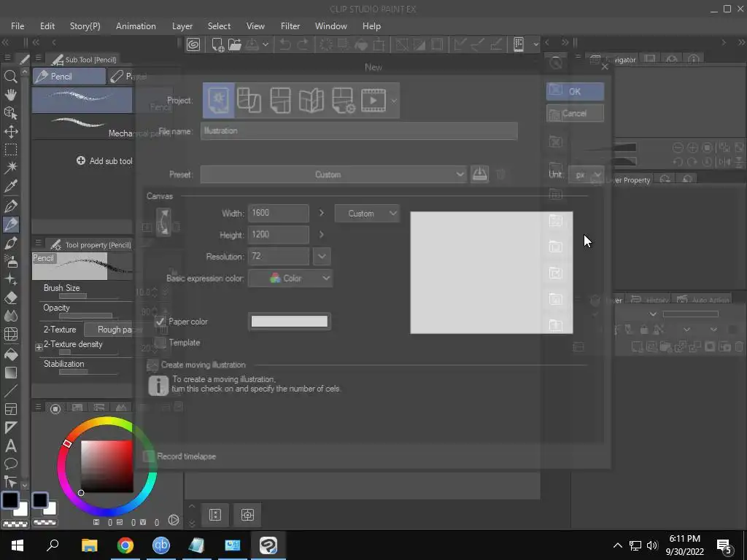Swap canvas width and height orientation

(x=163, y=222)
